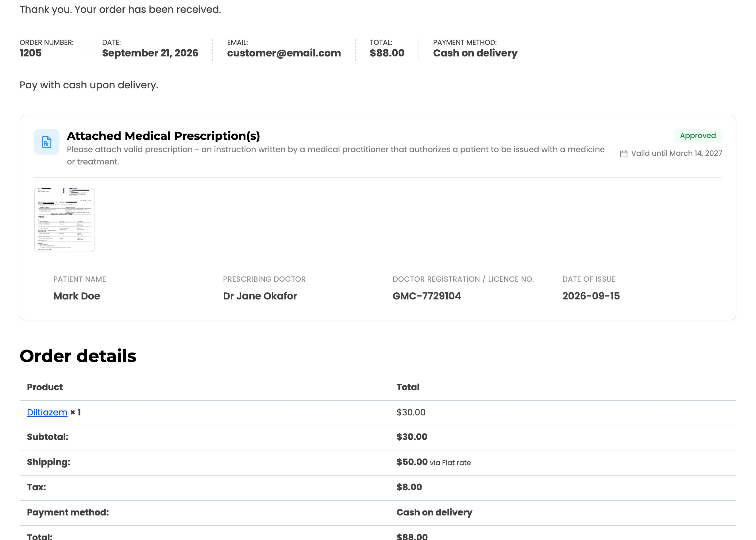
Task: Click the calendar icon beside Valid until
Action: pos(623,154)
